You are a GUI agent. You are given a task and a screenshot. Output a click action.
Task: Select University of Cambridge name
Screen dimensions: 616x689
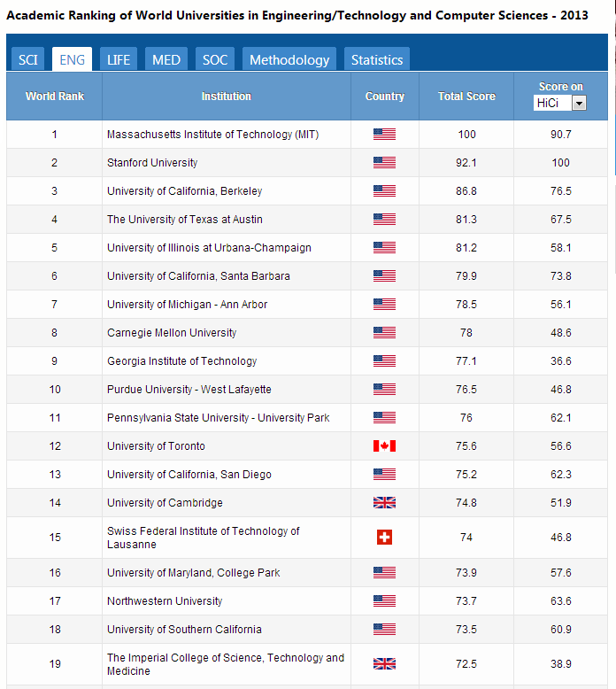click(165, 503)
